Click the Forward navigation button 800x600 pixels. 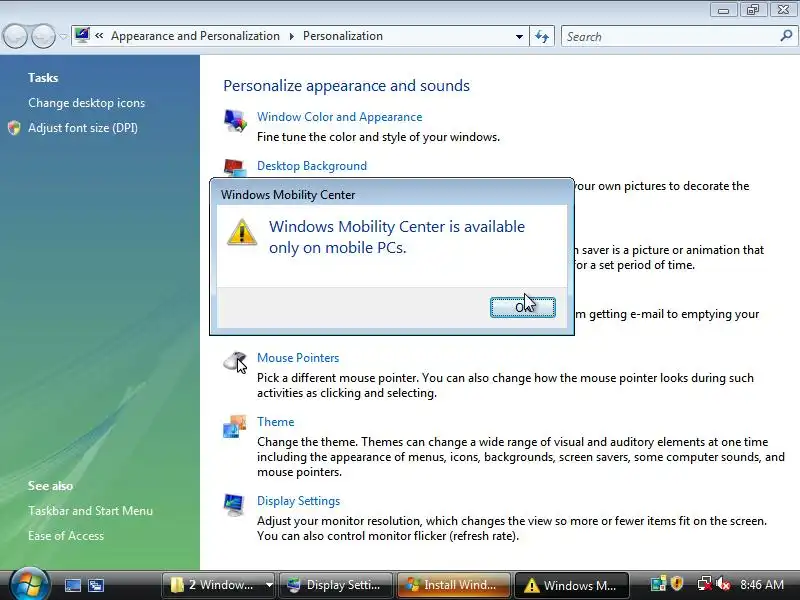point(43,36)
